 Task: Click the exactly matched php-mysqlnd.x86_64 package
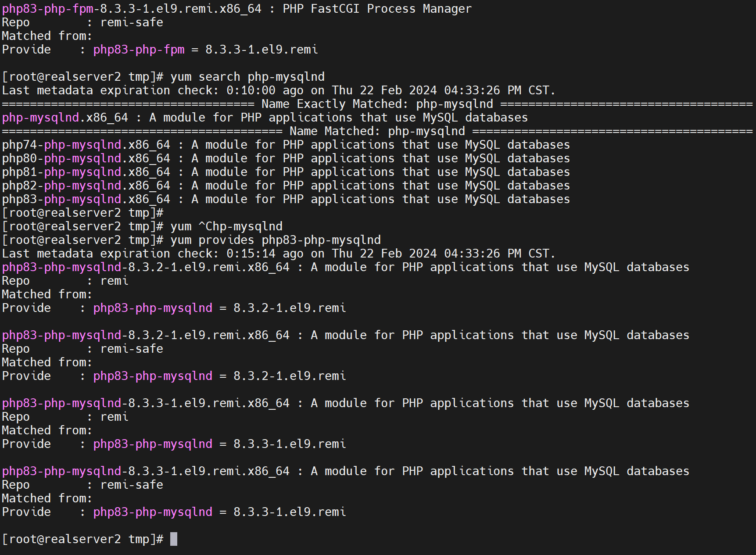tap(65, 118)
